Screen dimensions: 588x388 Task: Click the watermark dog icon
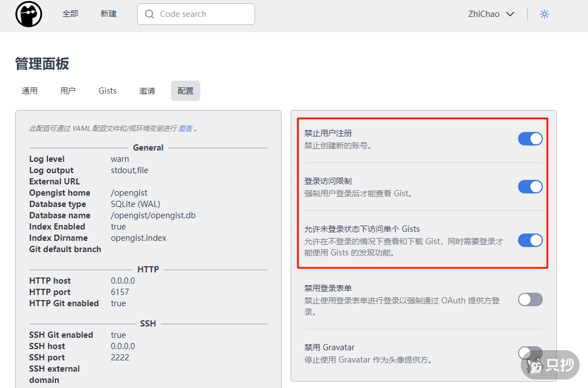(x=535, y=366)
